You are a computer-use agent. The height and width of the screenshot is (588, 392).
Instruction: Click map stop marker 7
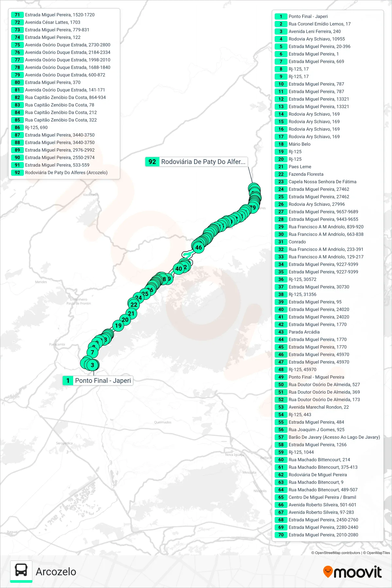[x=92, y=352]
